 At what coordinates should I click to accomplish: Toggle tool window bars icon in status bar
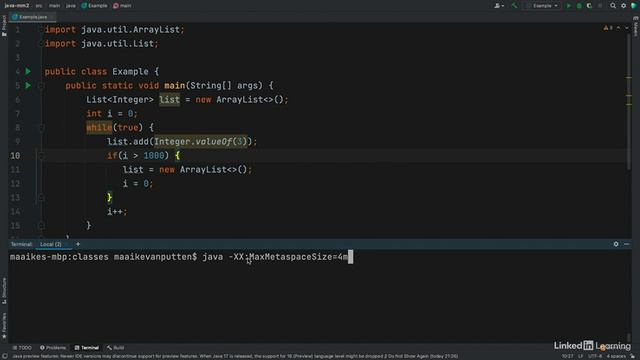coord(4,356)
